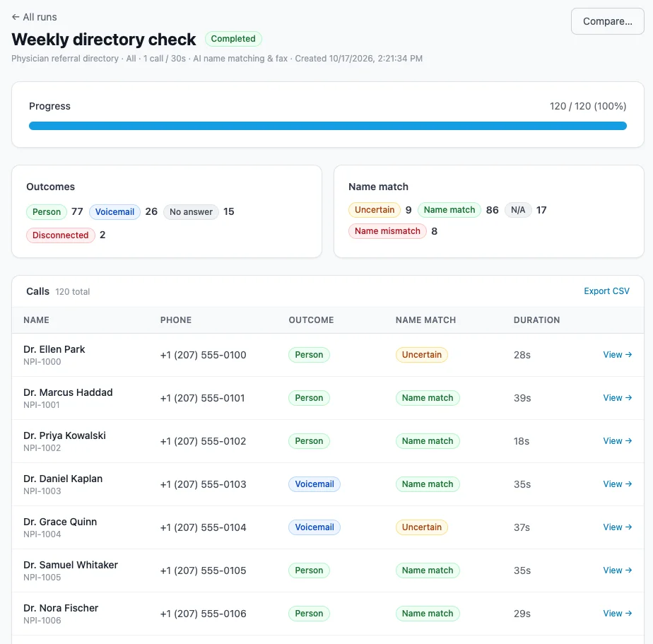653x644 pixels.
Task: Click the 120 / 120 (100%) progress count
Action: point(588,106)
